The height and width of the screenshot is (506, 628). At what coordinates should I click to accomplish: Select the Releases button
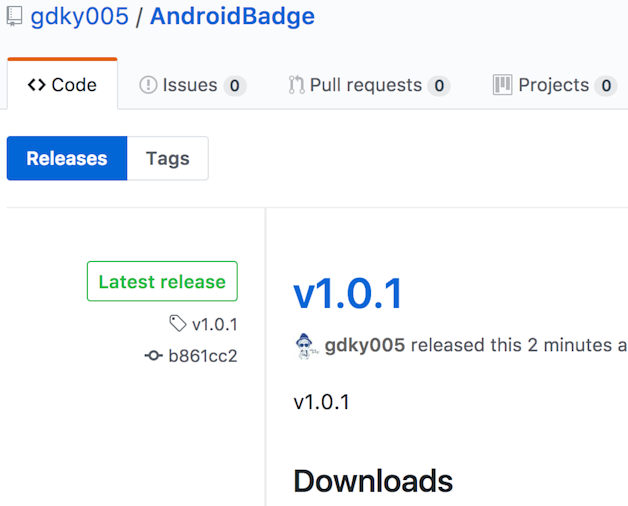pyautogui.click(x=67, y=158)
